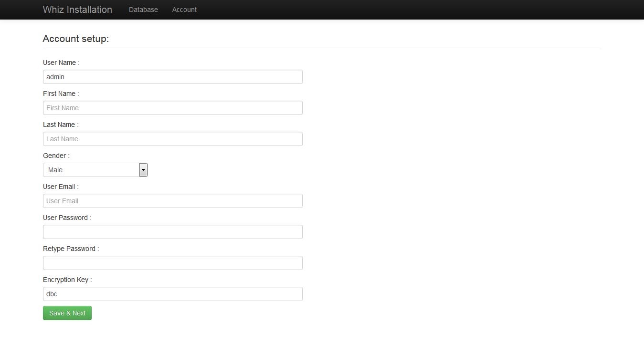
Task: Focus the User Name field containing admin
Action: 173,77
